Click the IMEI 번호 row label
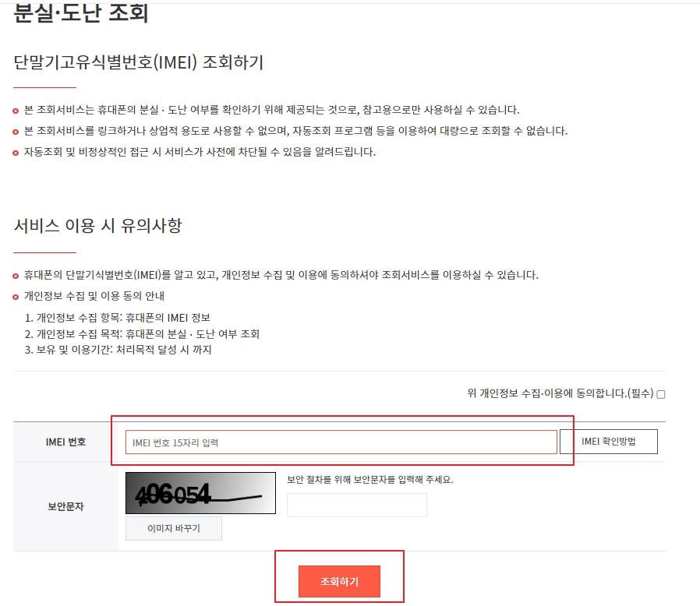Screen dimensions: 700x606 coord(65,442)
